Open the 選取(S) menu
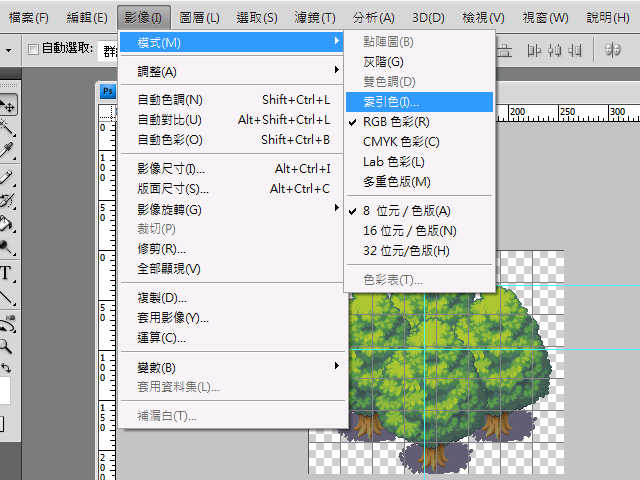Image resolution: width=640 pixels, height=480 pixels. (x=257, y=18)
